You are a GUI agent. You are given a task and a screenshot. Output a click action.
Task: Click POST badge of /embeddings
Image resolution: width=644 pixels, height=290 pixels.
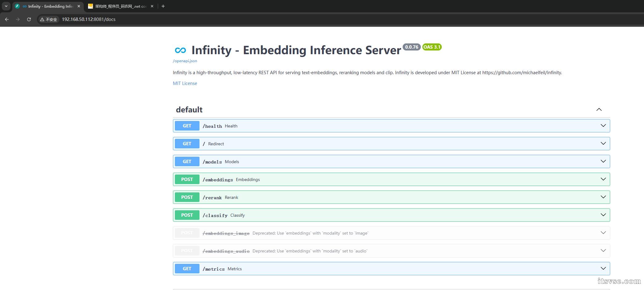coord(187,179)
